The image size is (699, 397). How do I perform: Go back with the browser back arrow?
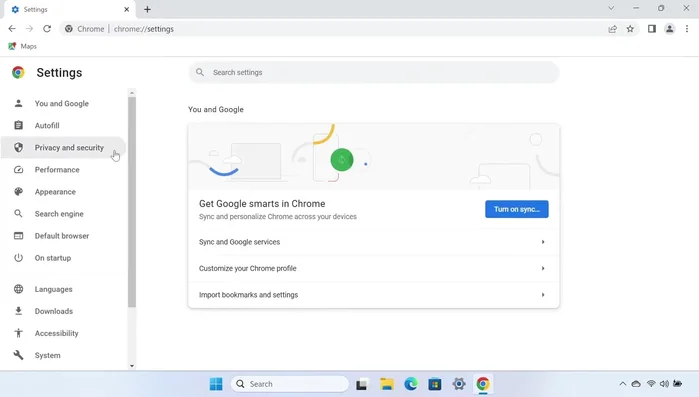tap(12, 29)
